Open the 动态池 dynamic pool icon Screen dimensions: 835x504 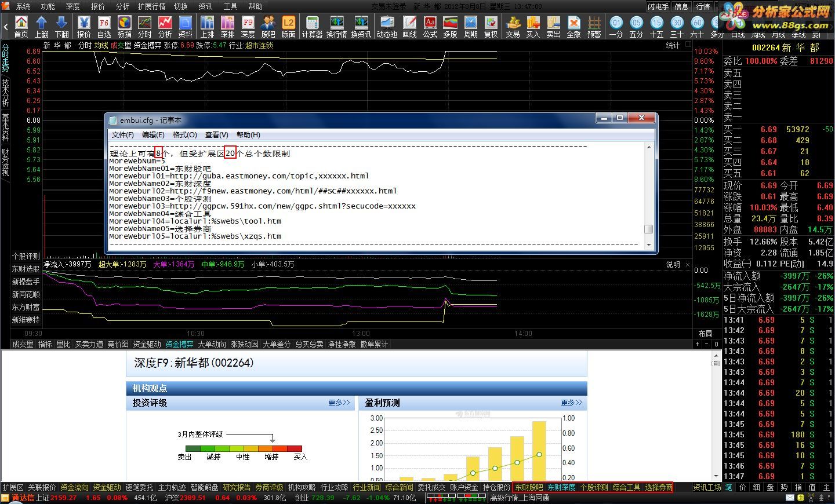(387, 27)
